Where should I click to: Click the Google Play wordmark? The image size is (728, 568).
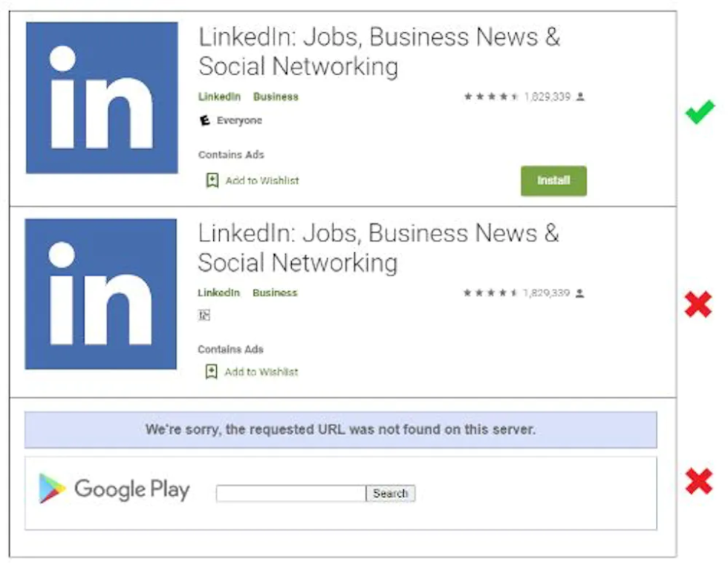point(131,489)
